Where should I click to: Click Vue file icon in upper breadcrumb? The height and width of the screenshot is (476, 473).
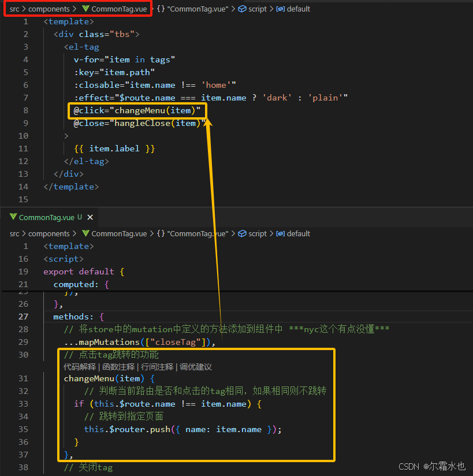tap(85, 9)
